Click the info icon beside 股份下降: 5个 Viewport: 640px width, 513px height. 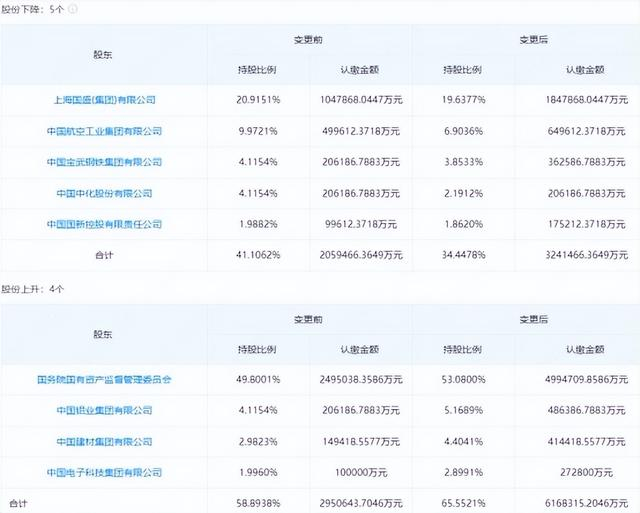coord(73,9)
